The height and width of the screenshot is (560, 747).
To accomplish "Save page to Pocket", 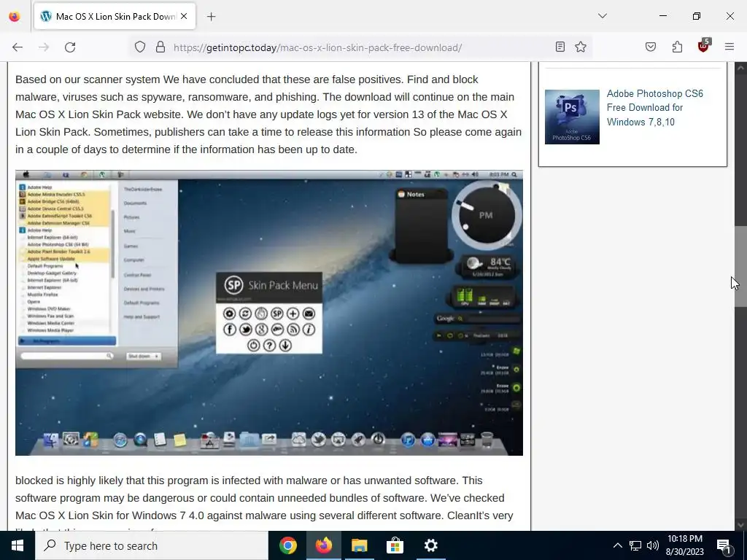I will pos(651,47).
